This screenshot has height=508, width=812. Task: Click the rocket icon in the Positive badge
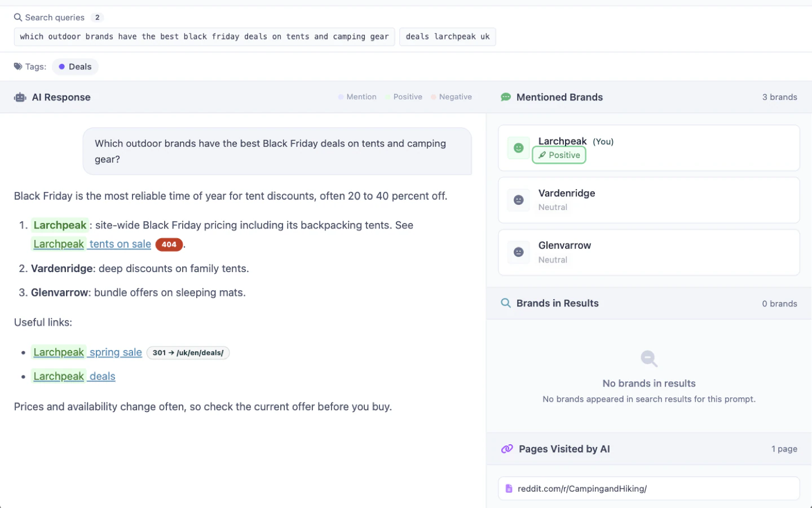[542, 155]
